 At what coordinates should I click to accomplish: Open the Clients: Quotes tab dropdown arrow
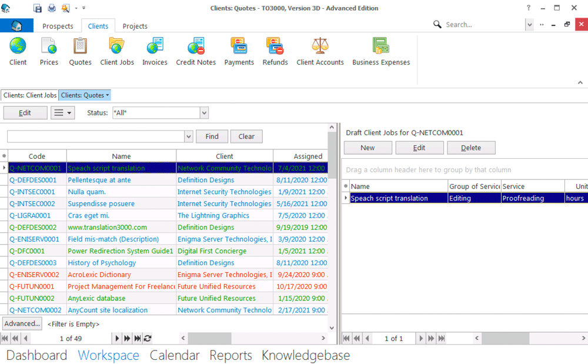(x=108, y=95)
